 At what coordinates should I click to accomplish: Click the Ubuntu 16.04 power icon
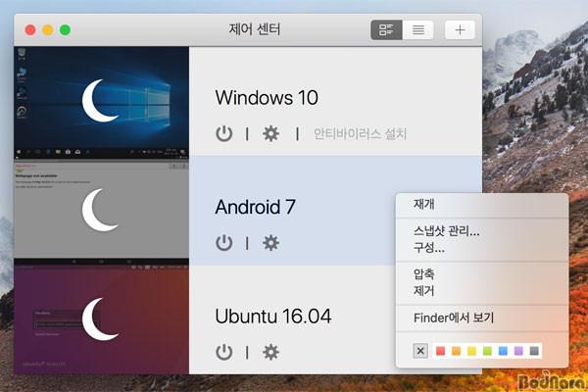(223, 352)
